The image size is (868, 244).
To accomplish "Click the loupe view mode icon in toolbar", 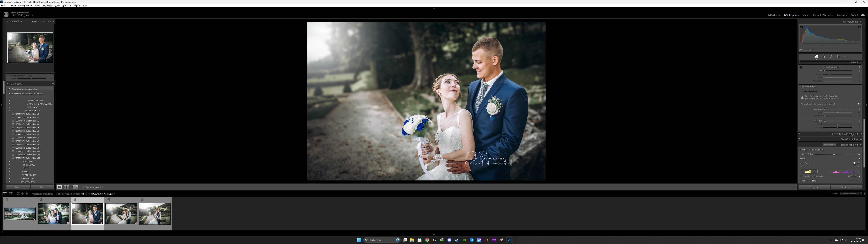I will [x=60, y=187].
